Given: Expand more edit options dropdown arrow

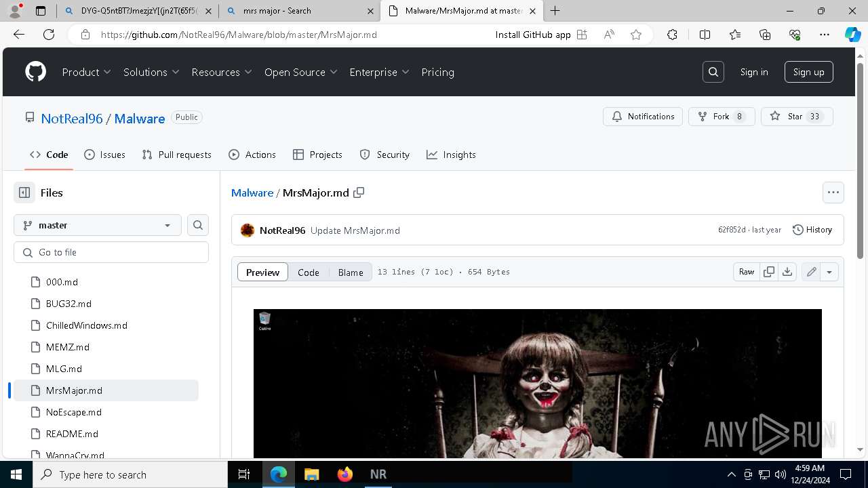Looking at the screenshot, I should pyautogui.click(x=829, y=272).
